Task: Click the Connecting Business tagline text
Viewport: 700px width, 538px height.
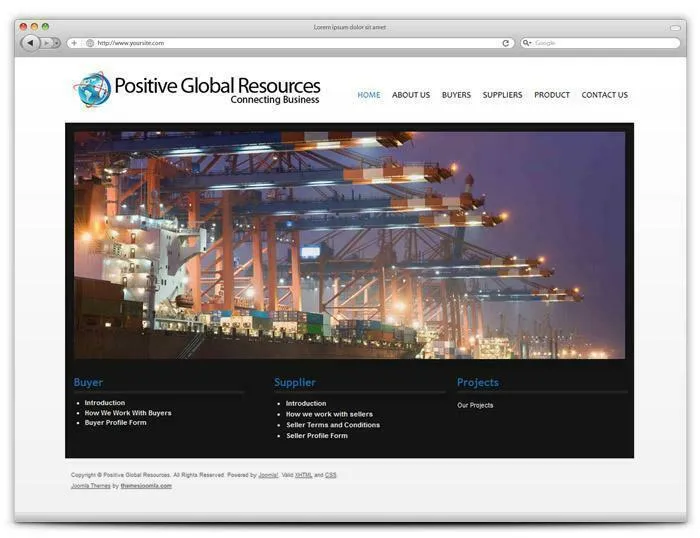Action: (x=275, y=100)
